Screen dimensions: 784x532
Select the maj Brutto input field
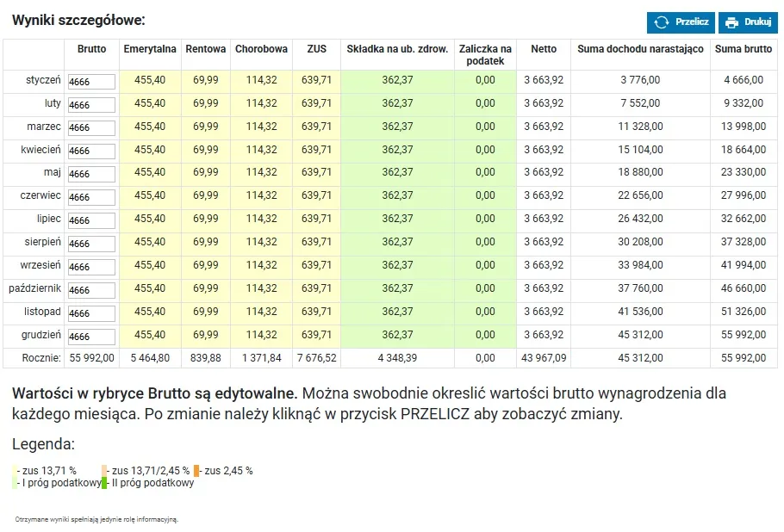point(91,174)
